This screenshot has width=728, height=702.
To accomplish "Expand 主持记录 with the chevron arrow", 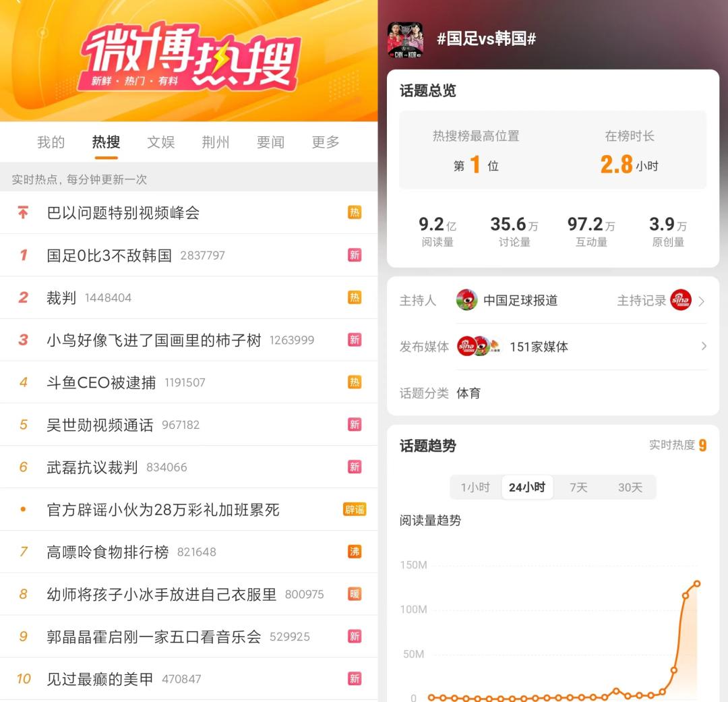I will click(x=702, y=301).
